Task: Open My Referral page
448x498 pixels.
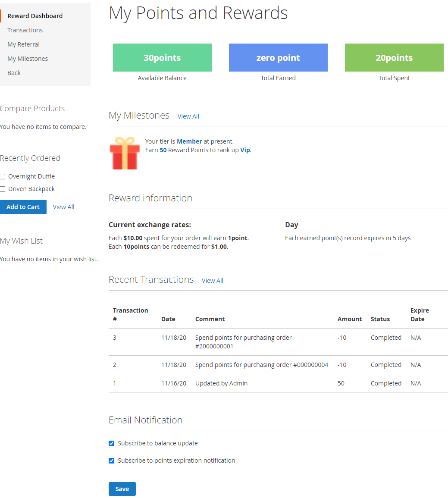Action: point(23,44)
